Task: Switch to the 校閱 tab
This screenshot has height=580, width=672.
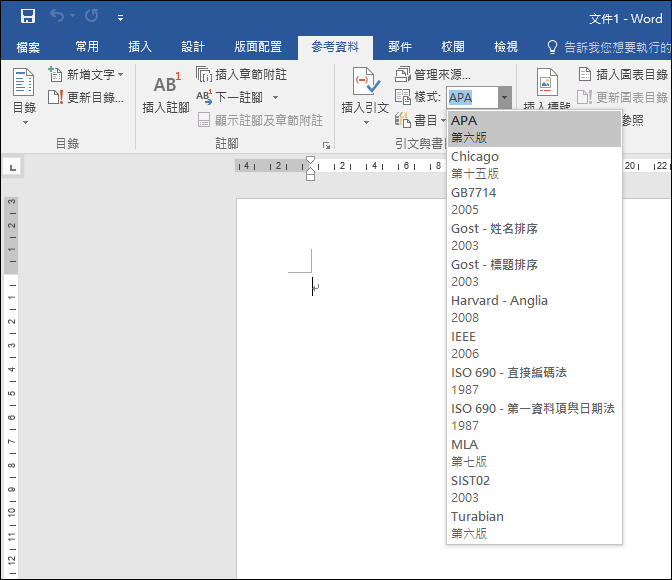Action: pos(453,47)
